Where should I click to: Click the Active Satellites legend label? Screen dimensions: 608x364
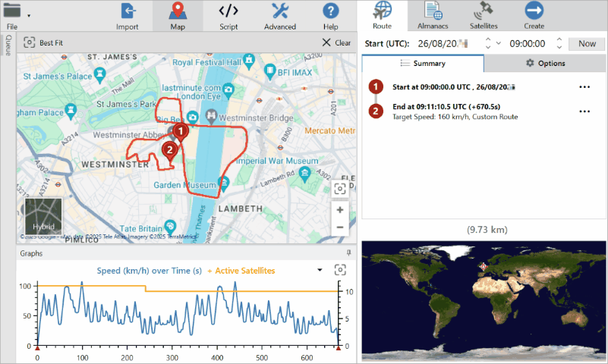point(241,271)
